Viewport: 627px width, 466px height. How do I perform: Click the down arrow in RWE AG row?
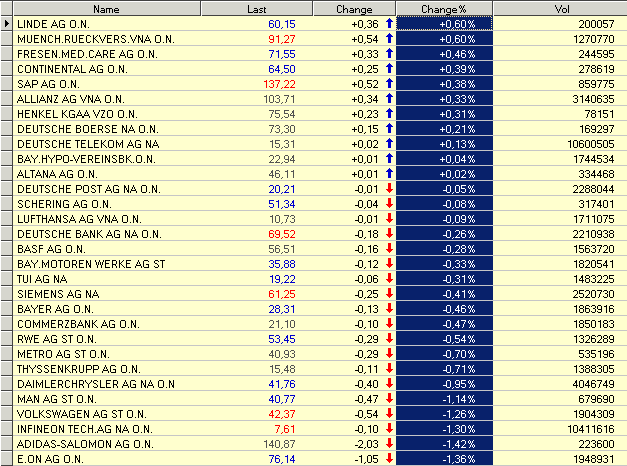tap(389, 339)
